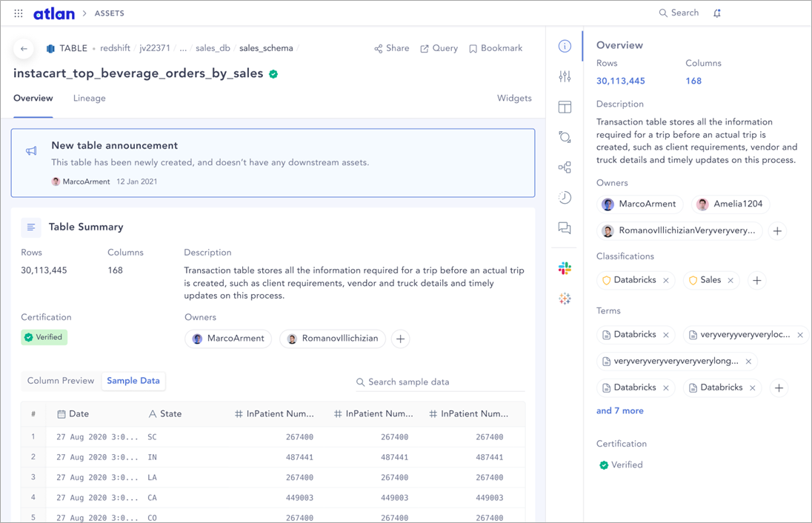The width and height of the screenshot is (812, 523).
Task: Expand the collapsed breadcrumb ellipsis
Action: (183, 48)
